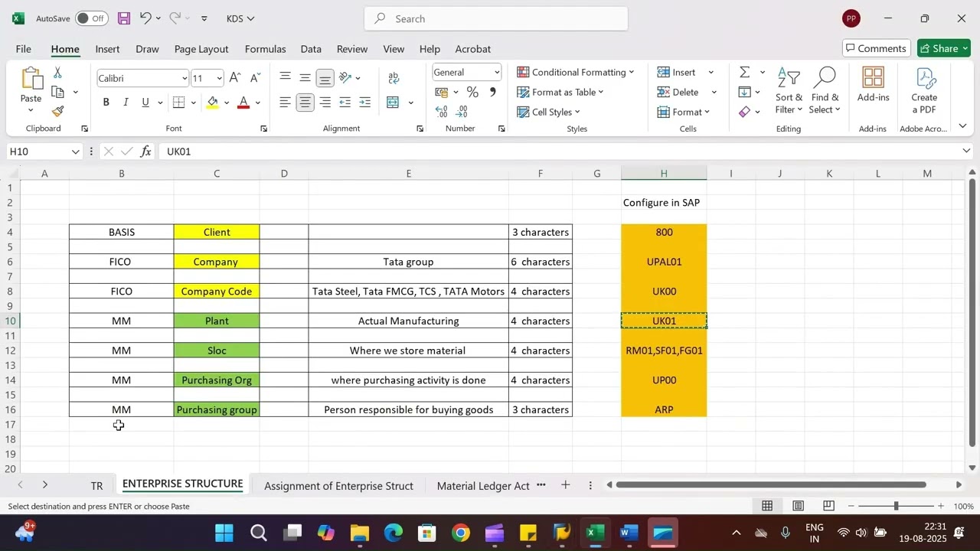Click Increase Indent icon
This screenshot has height=551, width=980.
pos(365,103)
